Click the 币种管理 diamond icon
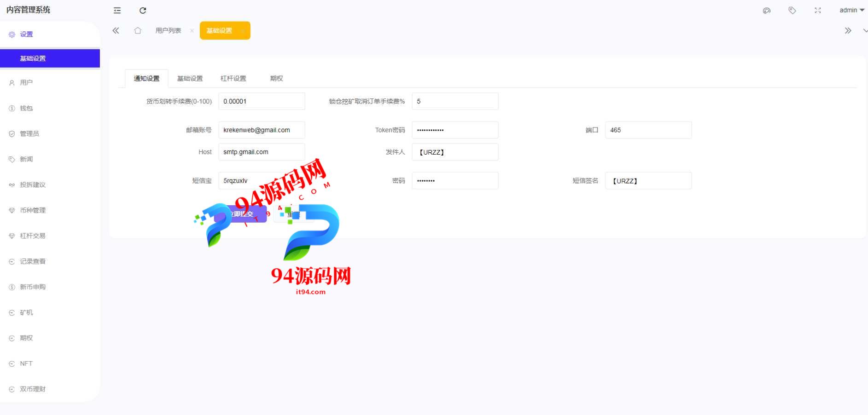Image resolution: width=868 pixels, height=415 pixels. click(12, 211)
